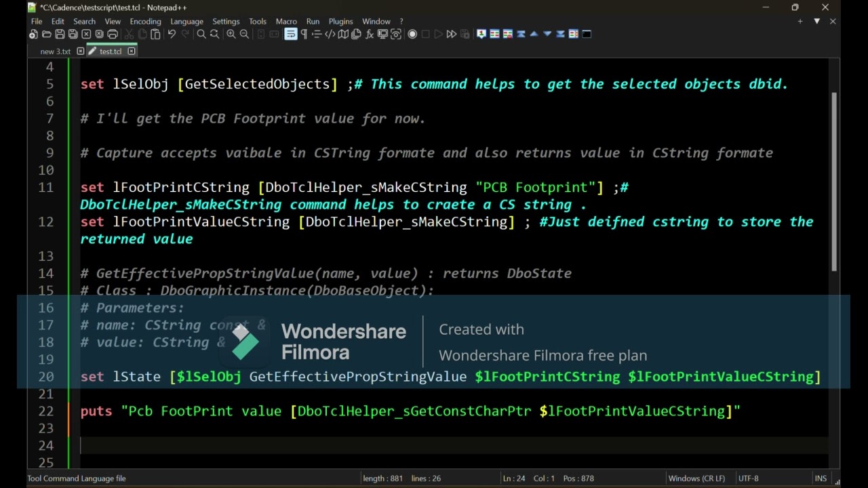Zoom out using the toolbar icon

244,34
